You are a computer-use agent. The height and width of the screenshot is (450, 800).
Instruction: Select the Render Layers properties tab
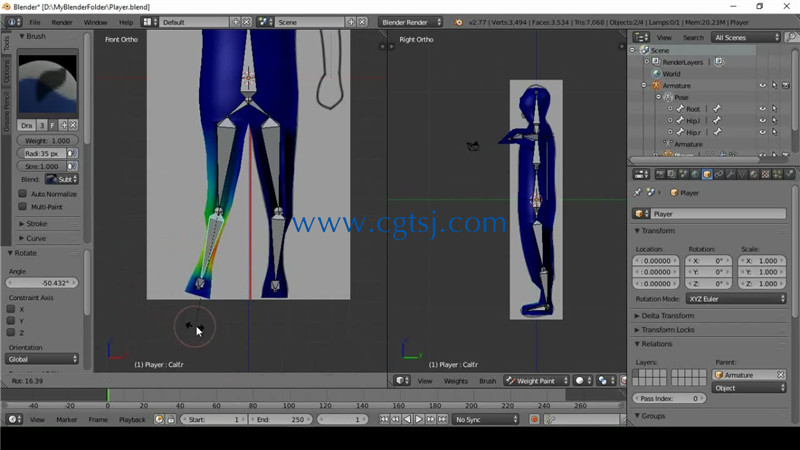tap(672, 174)
